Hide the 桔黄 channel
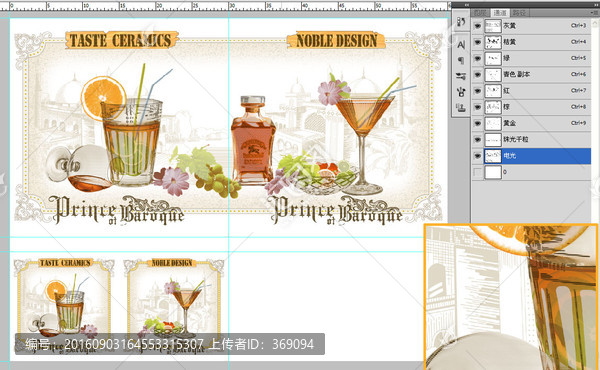600x370 pixels. (477, 42)
